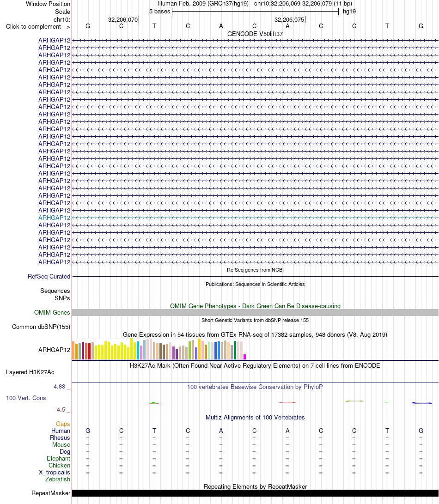Screen dimensions: 439x504
Task: Open the Repeating Elements by RepeatMasker title
Action: coord(255,486)
